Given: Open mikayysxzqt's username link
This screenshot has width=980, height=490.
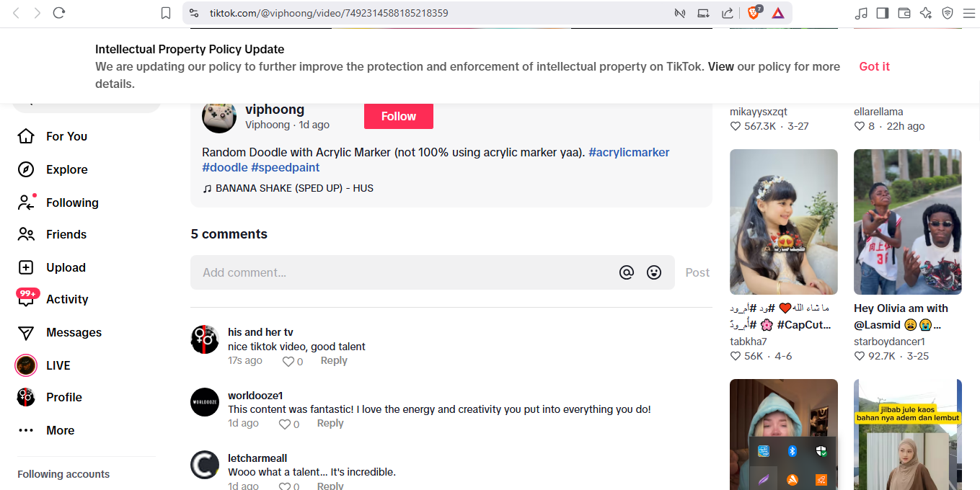Looking at the screenshot, I should [759, 112].
